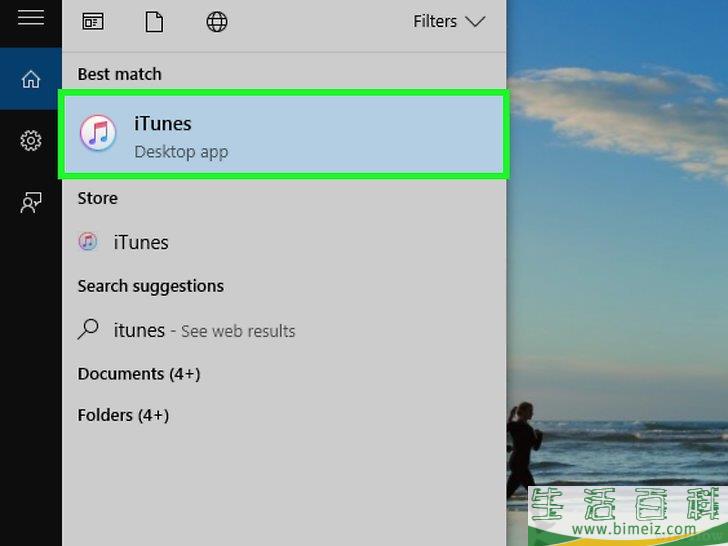Image resolution: width=728 pixels, height=546 pixels.
Task: Open iTunes Store result
Action: (284, 242)
